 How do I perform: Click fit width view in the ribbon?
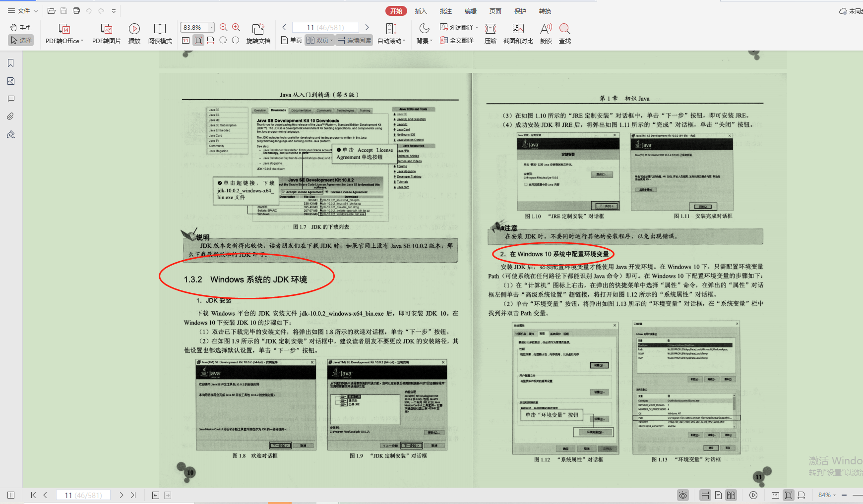coord(211,40)
